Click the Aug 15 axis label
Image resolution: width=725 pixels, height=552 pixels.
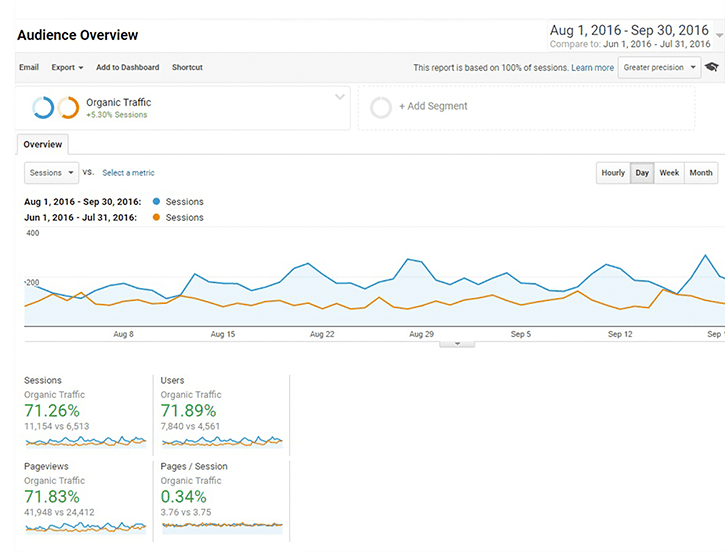click(223, 334)
